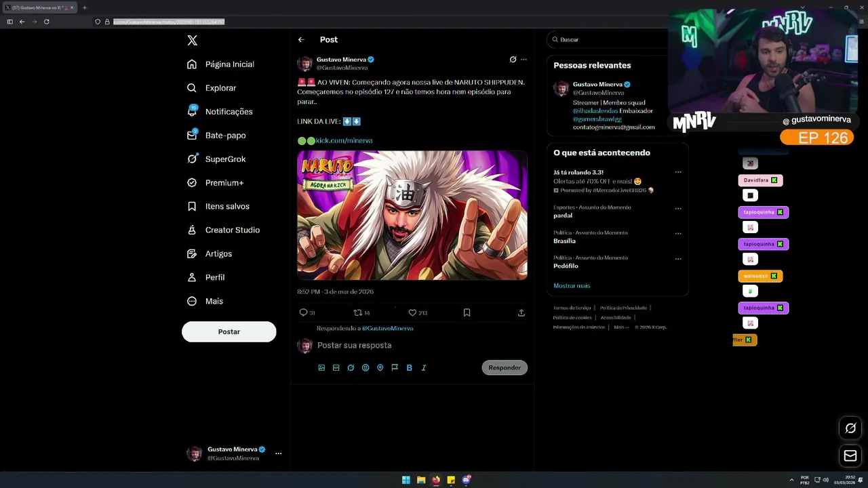
Task: Click the Pedófilo trending topic
Action: [x=566, y=266]
